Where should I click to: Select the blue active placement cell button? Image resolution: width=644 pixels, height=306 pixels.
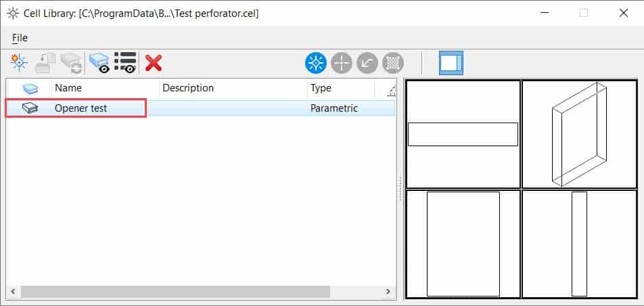tap(316, 63)
